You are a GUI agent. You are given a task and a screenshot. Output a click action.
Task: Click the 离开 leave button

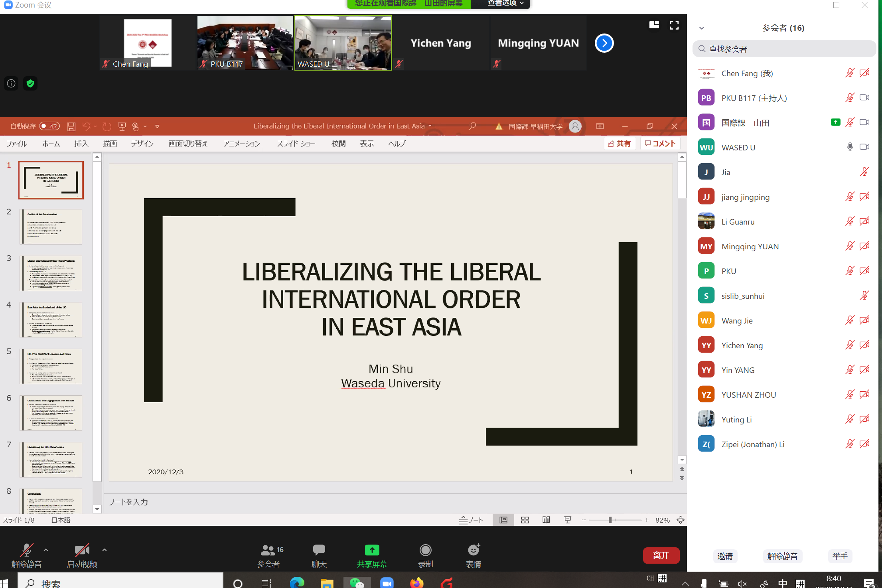coord(661,555)
